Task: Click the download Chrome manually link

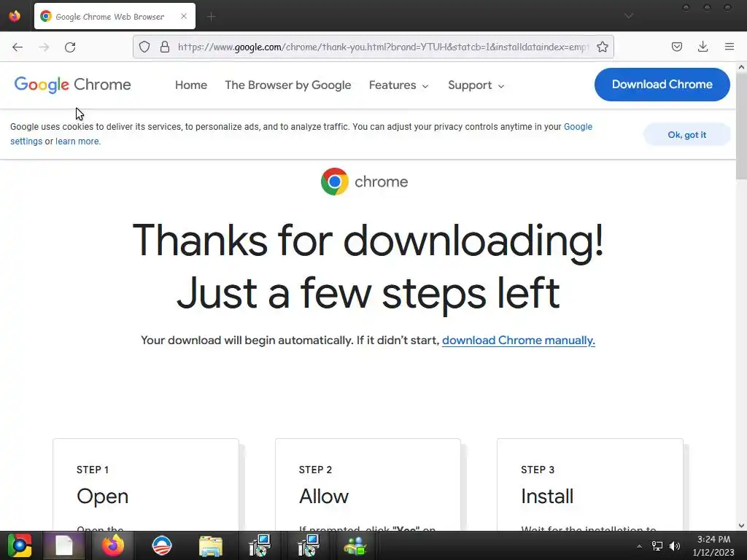Action: (x=519, y=341)
